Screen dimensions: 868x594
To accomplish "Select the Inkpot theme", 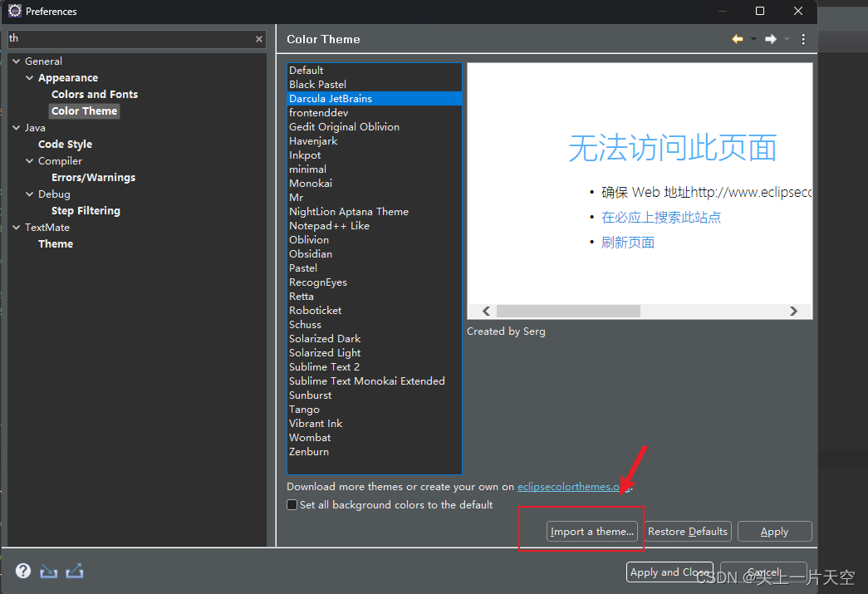I will coord(375,155).
